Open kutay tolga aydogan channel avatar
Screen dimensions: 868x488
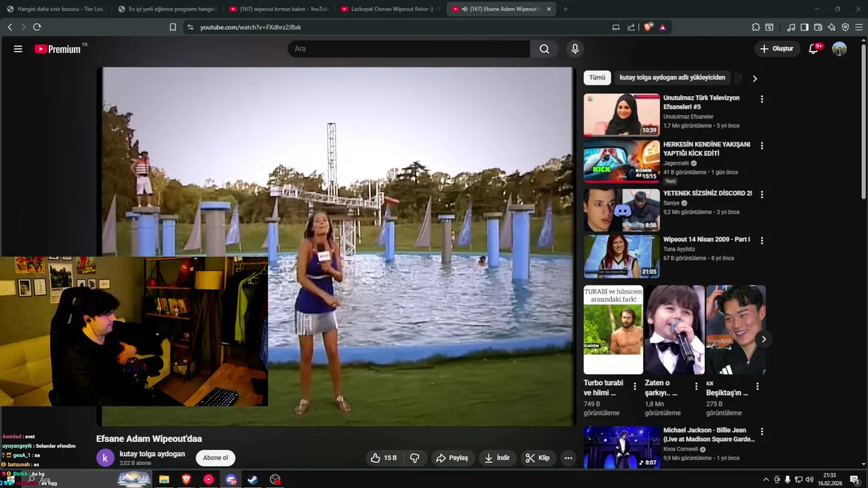click(x=105, y=458)
